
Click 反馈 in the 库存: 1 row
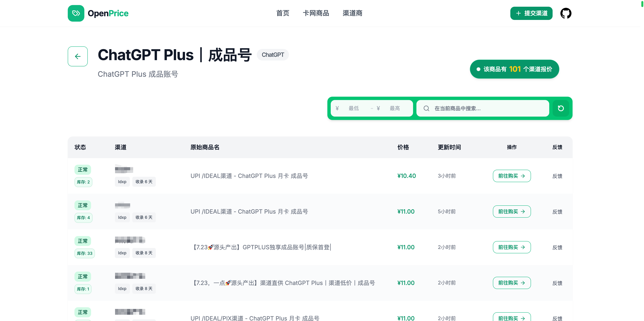(557, 283)
